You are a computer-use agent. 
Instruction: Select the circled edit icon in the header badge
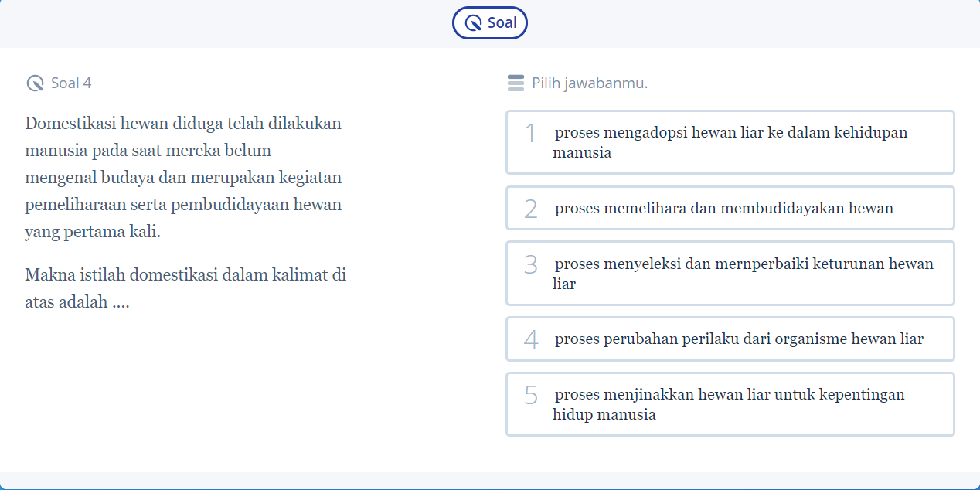[x=472, y=22]
